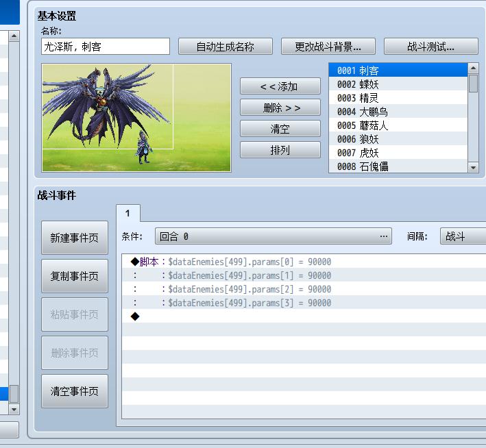486x448 pixels.
Task: Select script line params[2] = 90000
Action: pos(304,289)
